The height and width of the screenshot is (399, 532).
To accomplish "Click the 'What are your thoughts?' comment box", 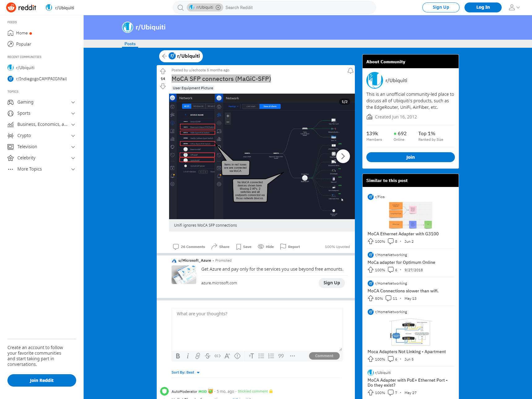I will pyautogui.click(x=257, y=329).
